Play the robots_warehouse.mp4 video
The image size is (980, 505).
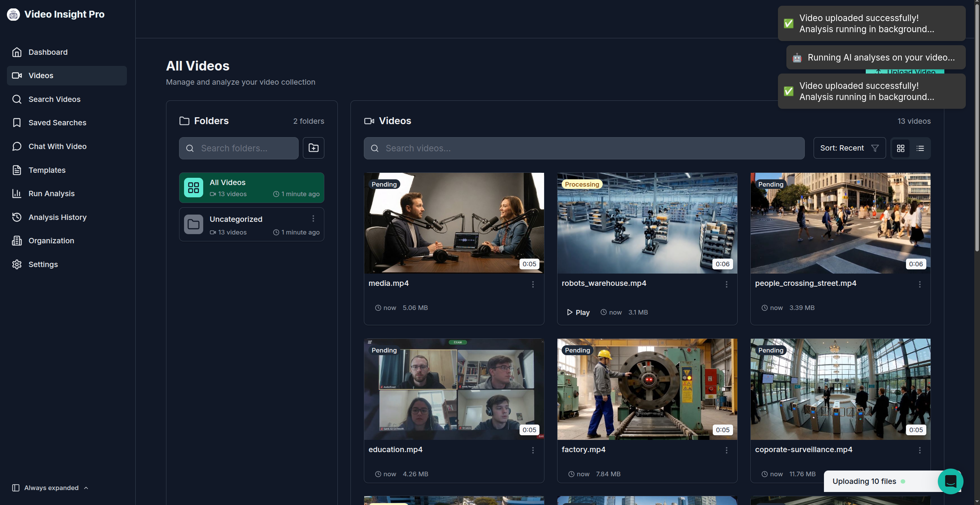pos(577,312)
